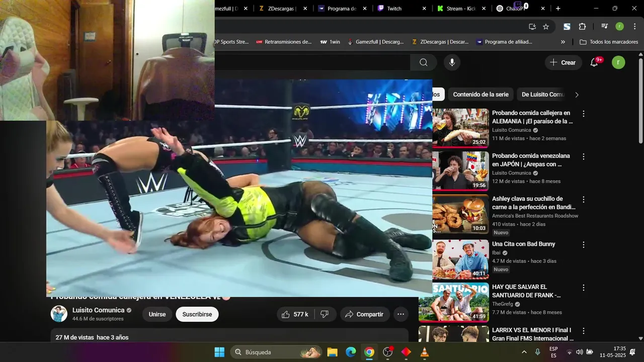Open 'Gamezfull | Descarg...' bookmark

pyautogui.click(x=375, y=42)
